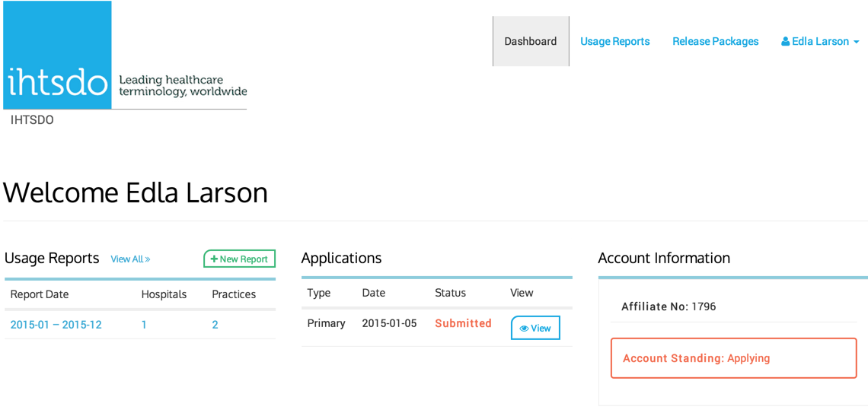Click the IHTSDO logo image

point(125,56)
